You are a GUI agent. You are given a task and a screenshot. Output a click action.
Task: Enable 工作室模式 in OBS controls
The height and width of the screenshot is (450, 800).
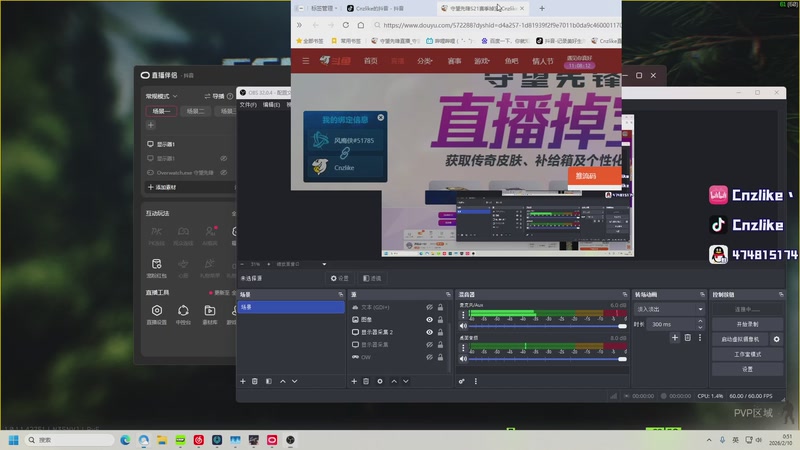pos(747,354)
